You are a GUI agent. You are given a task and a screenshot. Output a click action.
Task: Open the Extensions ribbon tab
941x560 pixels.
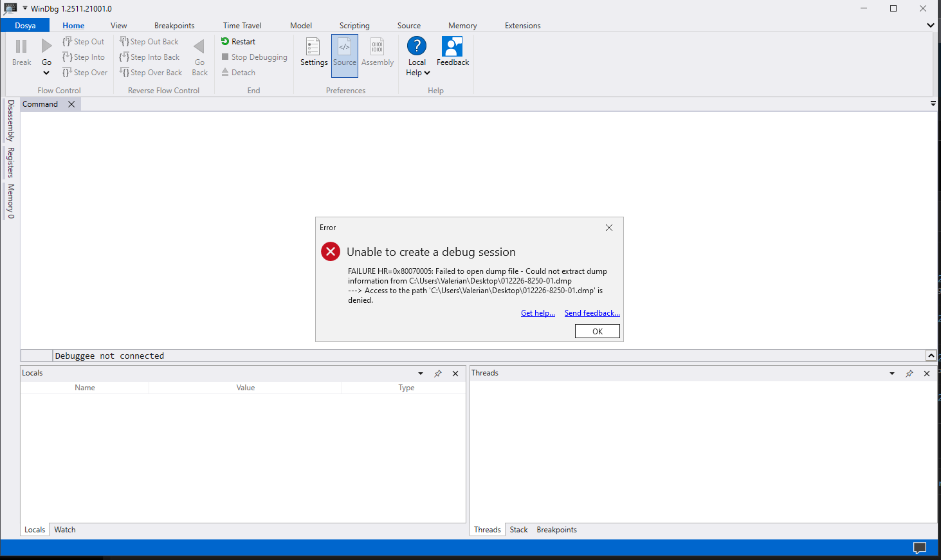(x=523, y=26)
